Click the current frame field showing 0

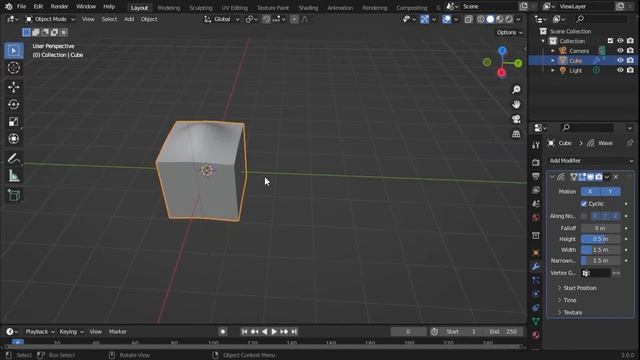pyautogui.click(x=408, y=332)
